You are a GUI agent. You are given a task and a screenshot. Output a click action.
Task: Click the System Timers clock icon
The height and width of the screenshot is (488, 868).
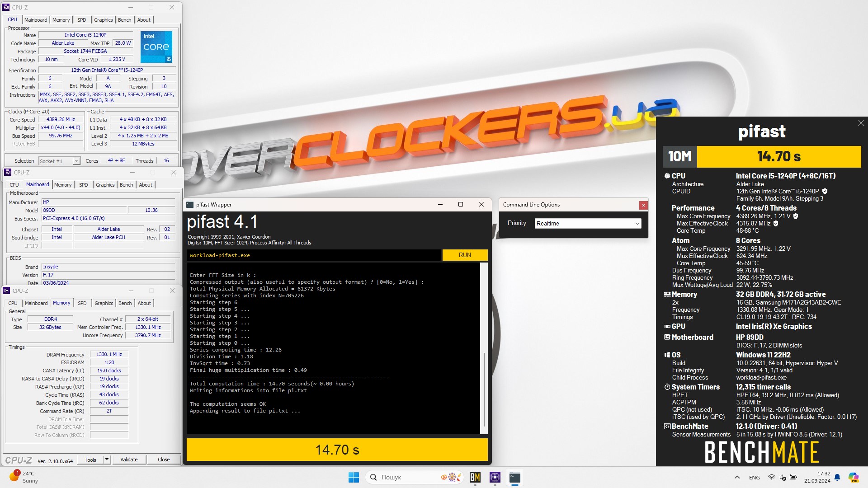click(667, 387)
